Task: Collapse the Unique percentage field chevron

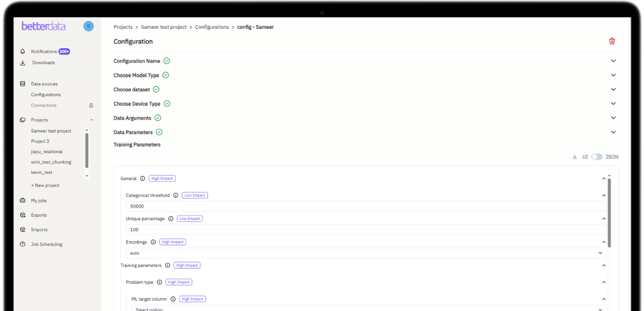Action: pyautogui.click(x=604, y=219)
